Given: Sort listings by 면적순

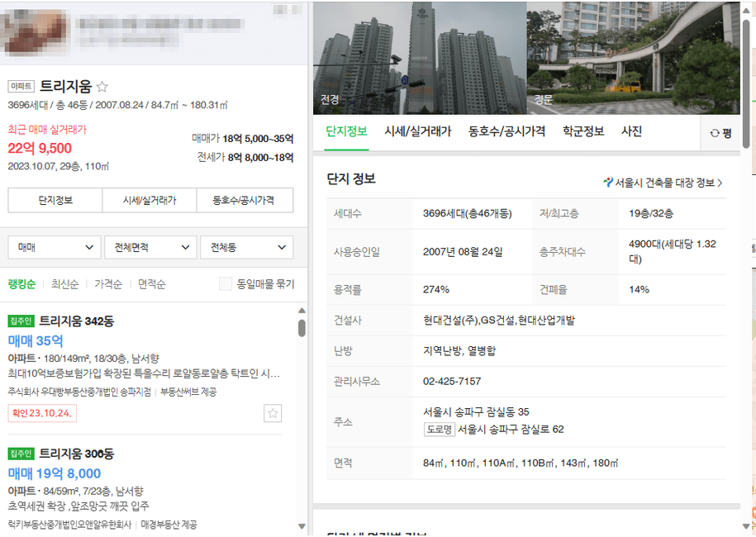Looking at the screenshot, I should [x=151, y=284].
